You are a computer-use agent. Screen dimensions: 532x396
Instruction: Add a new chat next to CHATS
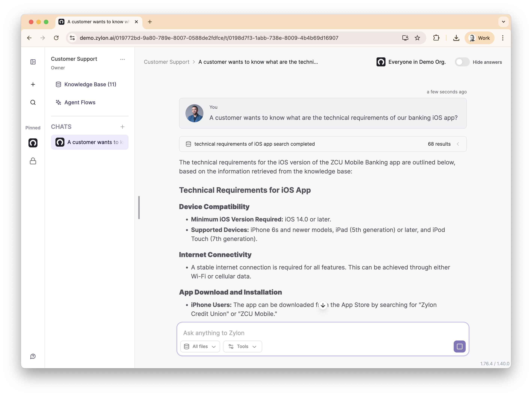(x=122, y=127)
